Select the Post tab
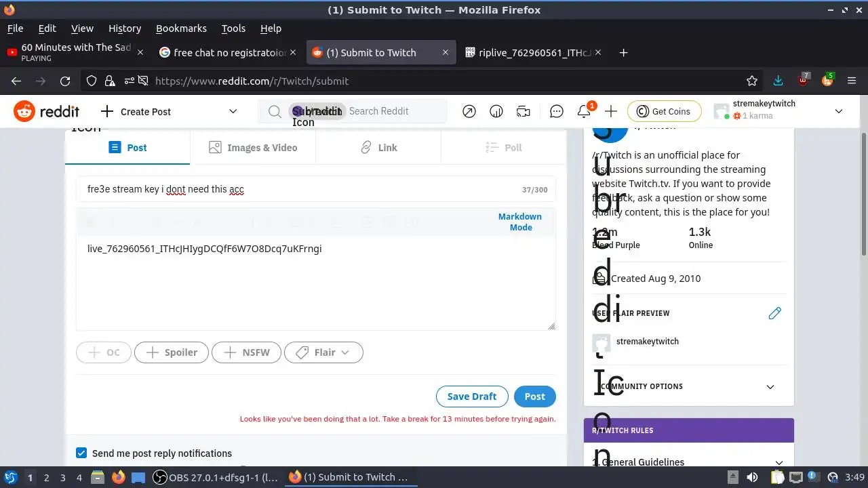This screenshot has width=868, height=488. tap(127, 147)
